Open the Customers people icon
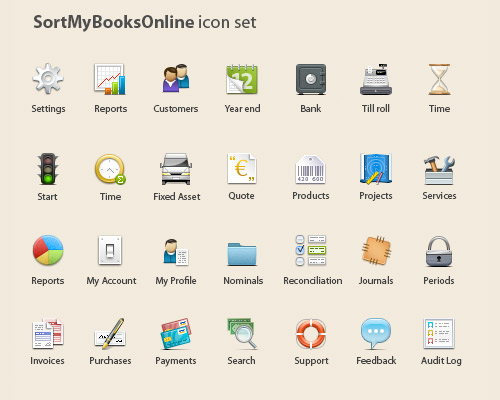The width and height of the screenshot is (500, 400). pos(176,79)
